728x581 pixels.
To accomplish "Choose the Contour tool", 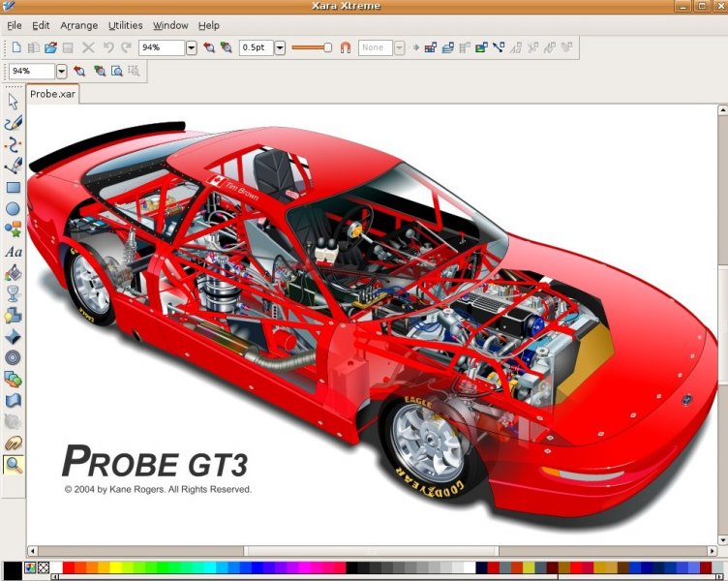I will click(14, 357).
